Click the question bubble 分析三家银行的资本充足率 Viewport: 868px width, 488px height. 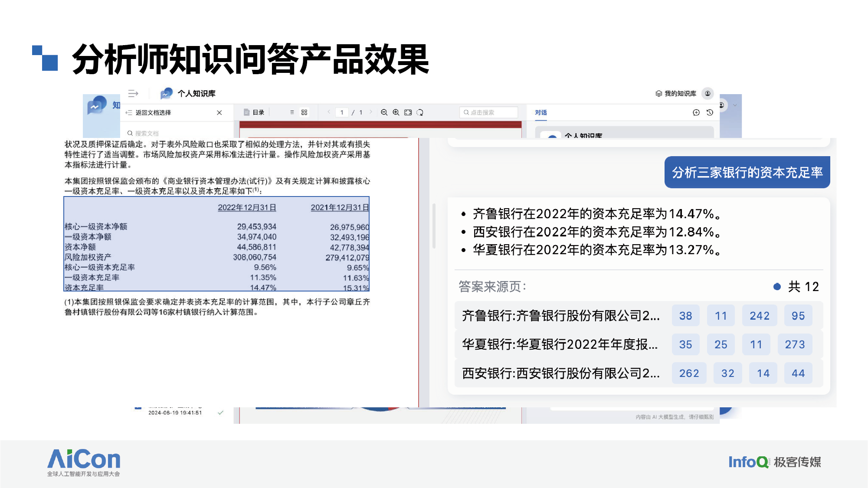747,172
